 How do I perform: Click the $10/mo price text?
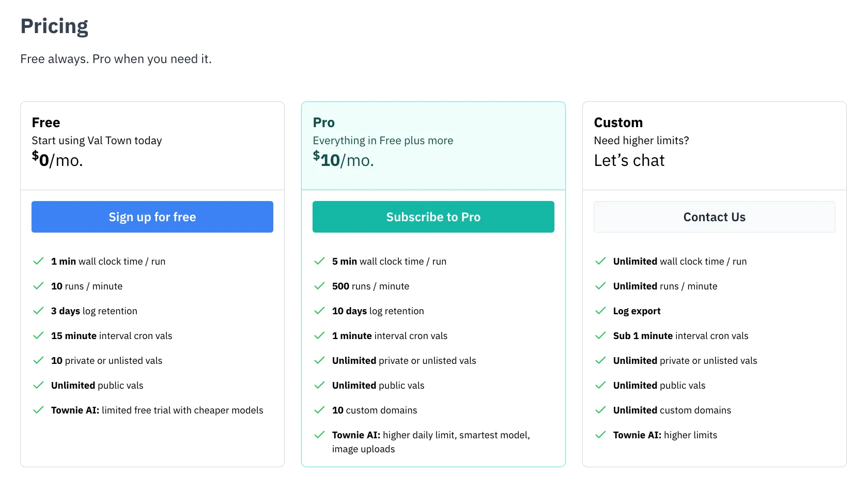343,160
